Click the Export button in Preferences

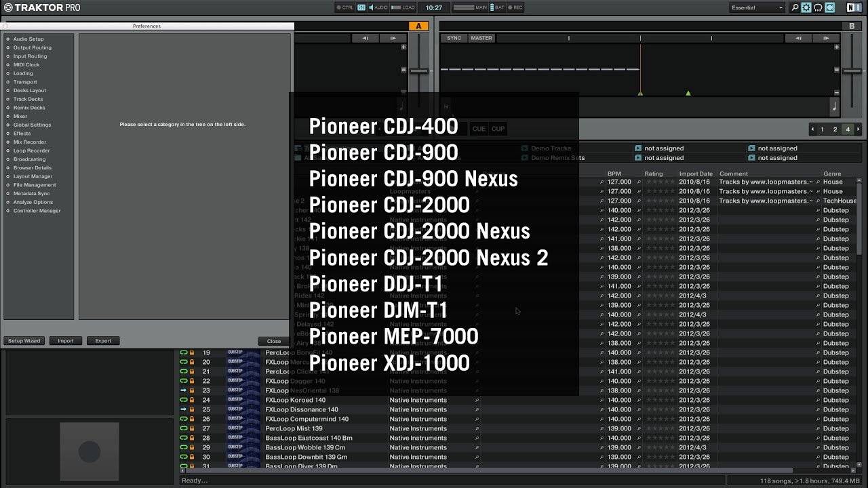coord(103,341)
